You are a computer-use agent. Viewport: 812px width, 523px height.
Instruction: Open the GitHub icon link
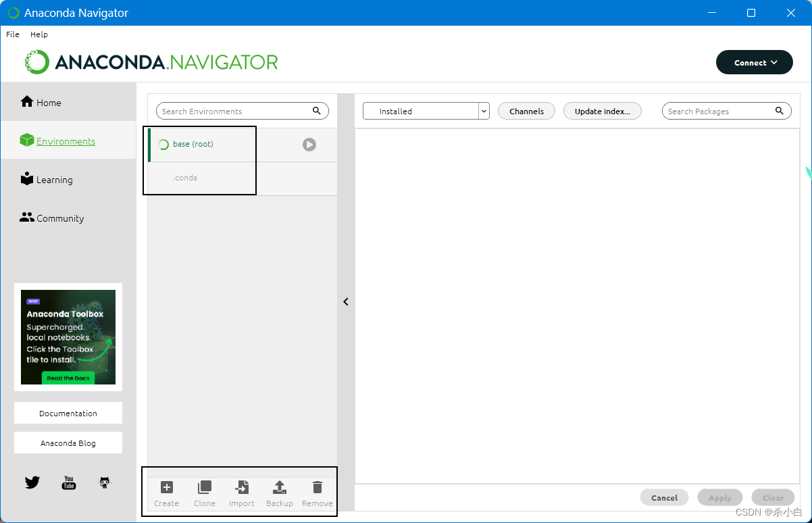[105, 482]
